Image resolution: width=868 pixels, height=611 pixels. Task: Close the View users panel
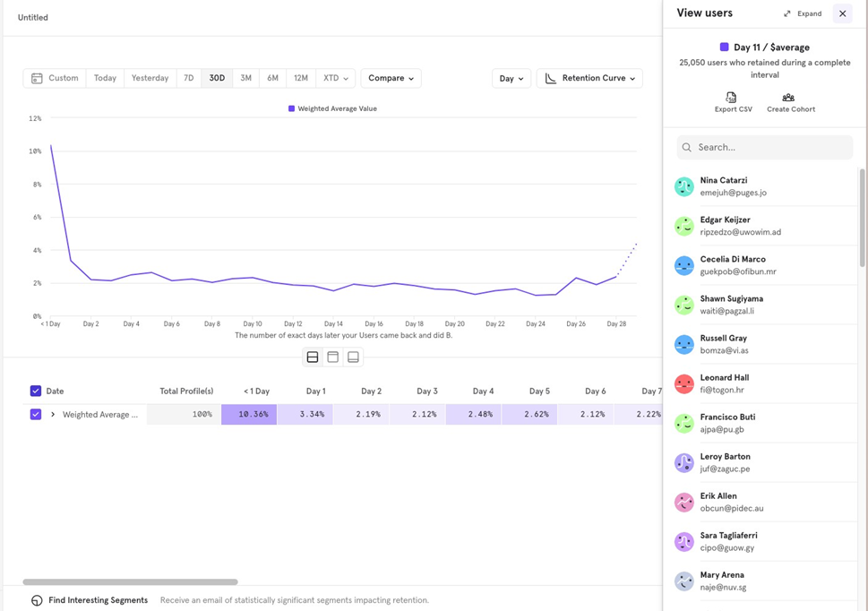coord(842,13)
